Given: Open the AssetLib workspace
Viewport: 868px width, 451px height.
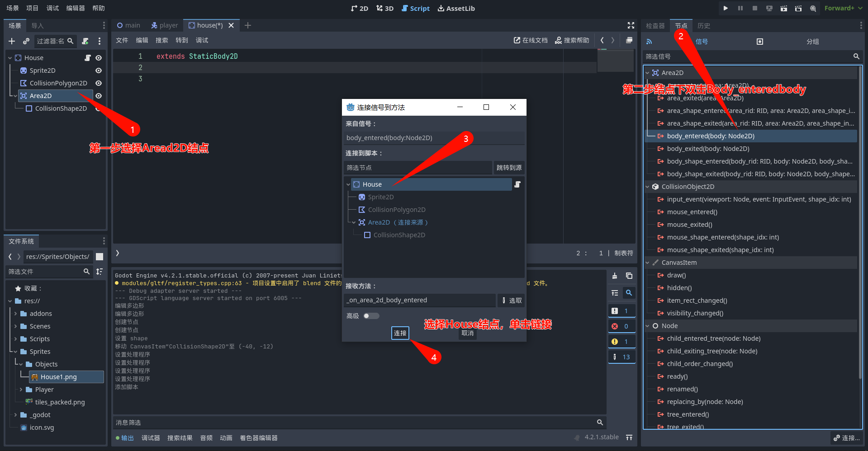Looking at the screenshot, I should pyautogui.click(x=456, y=8).
